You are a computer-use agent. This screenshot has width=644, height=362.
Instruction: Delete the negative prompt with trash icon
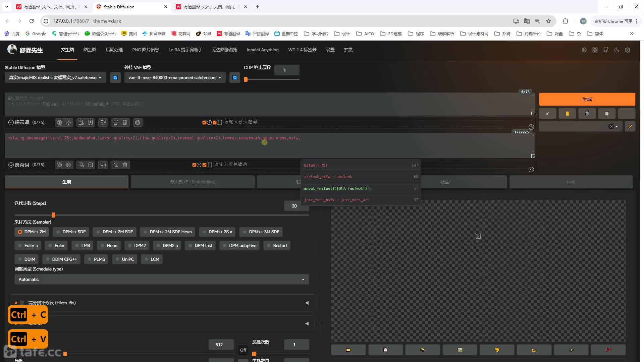(x=125, y=165)
